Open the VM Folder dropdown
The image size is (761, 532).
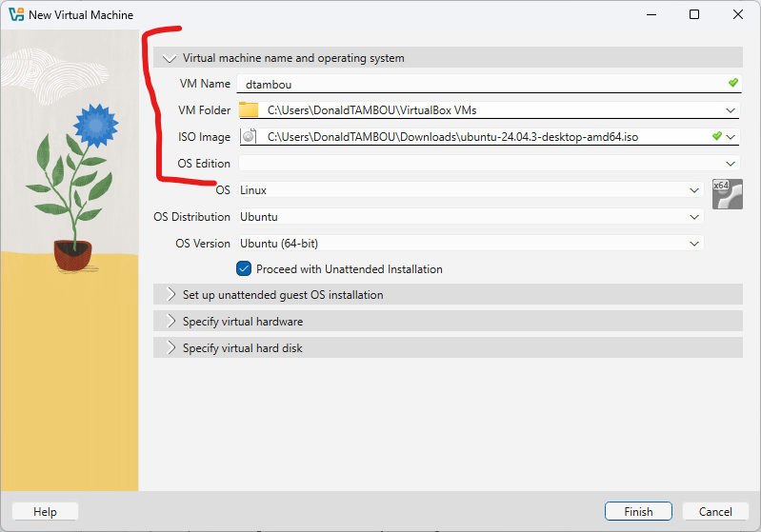730,110
